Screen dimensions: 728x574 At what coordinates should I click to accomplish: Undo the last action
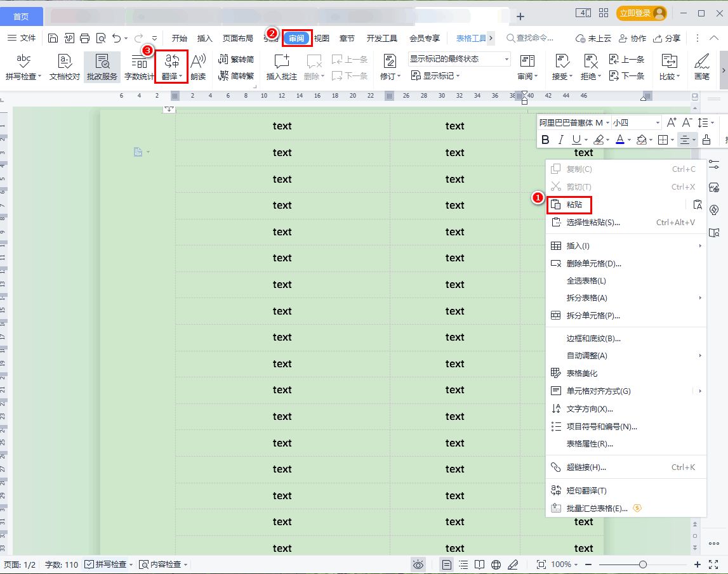tap(117, 38)
